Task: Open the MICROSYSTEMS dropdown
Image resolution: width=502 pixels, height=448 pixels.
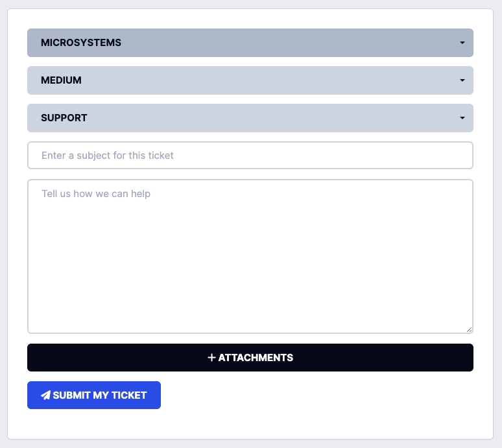Action: 250,43
